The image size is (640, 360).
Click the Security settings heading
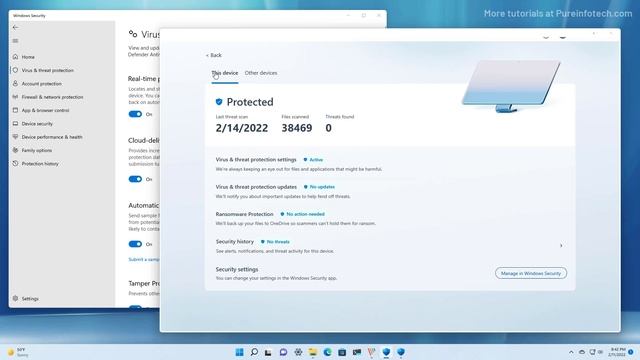point(237,269)
